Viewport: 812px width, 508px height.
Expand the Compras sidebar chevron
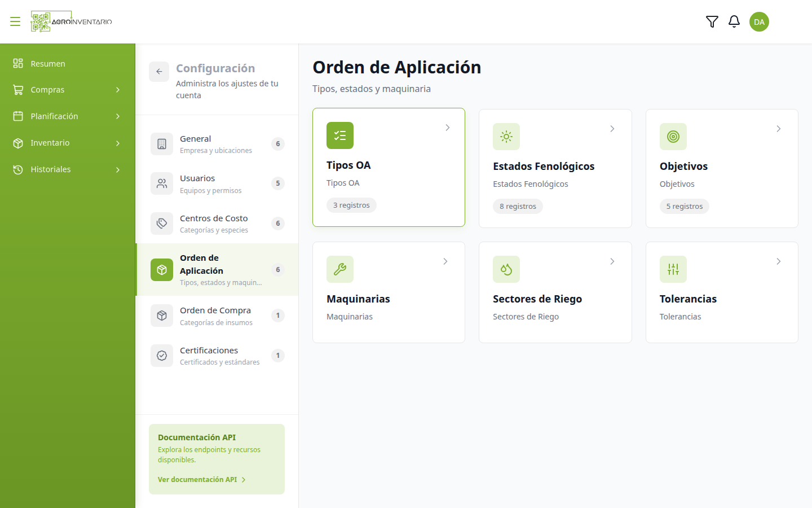tap(118, 90)
